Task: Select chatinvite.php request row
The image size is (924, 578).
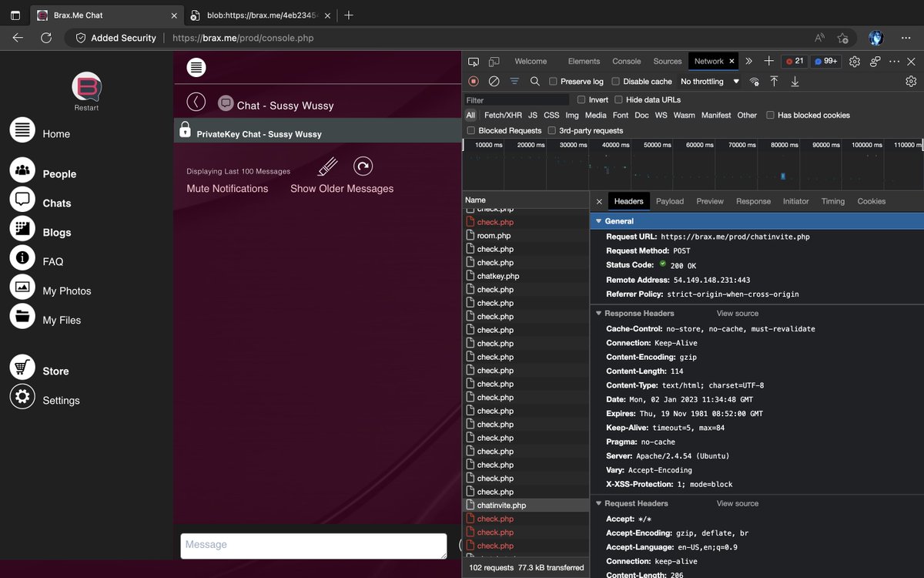Action: [526, 506]
